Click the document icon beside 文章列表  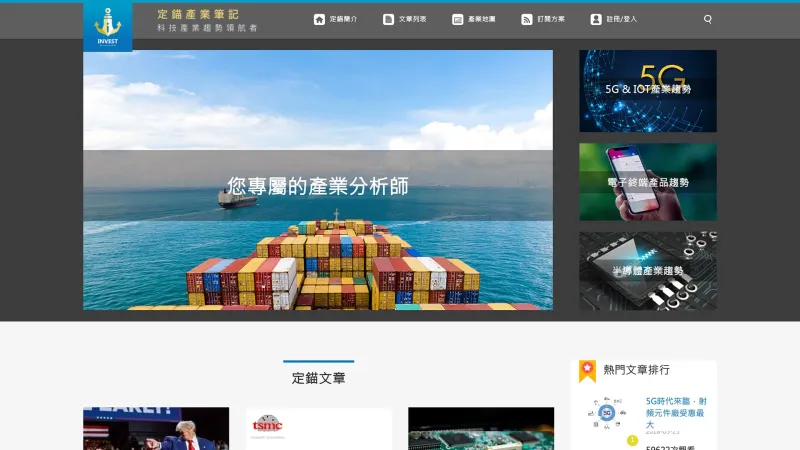pyautogui.click(x=388, y=19)
